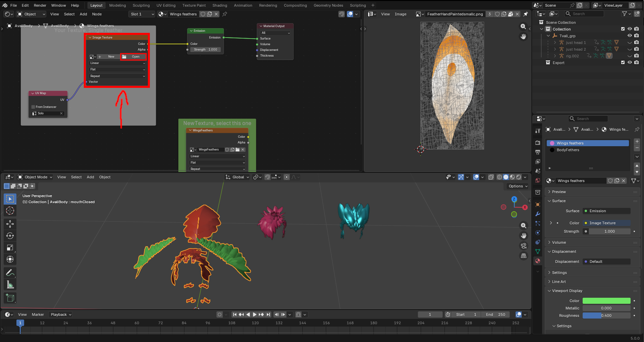The width and height of the screenshot is (644, 342).
Task: Select the 3D Cursor tool
Action: (x=10, y=211)
